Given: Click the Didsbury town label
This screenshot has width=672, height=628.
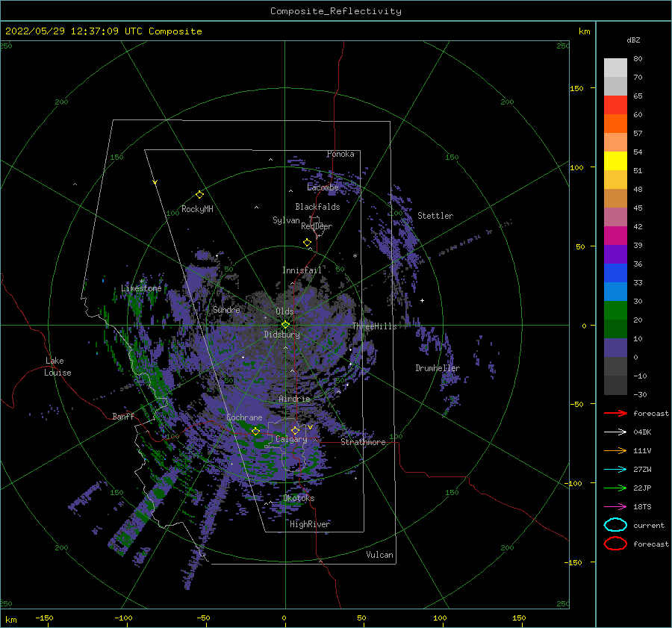Looking at the screenshot, I should click(x=281, y=335).
